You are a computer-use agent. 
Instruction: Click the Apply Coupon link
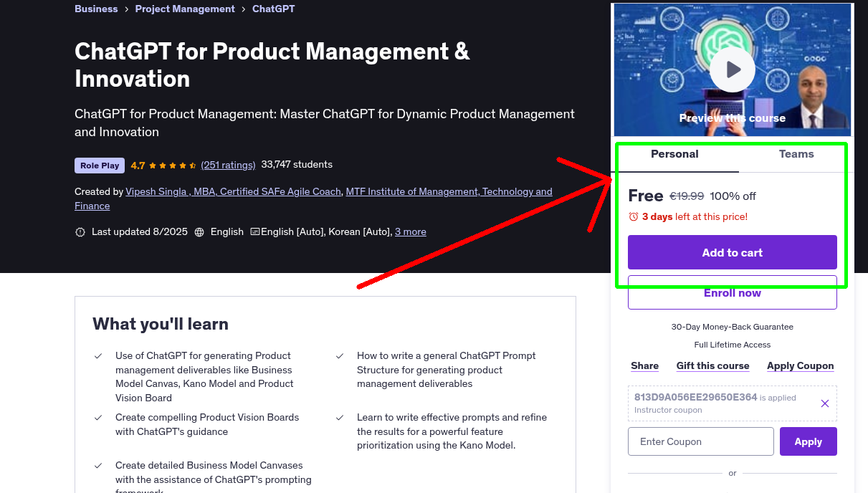(801, 365)
